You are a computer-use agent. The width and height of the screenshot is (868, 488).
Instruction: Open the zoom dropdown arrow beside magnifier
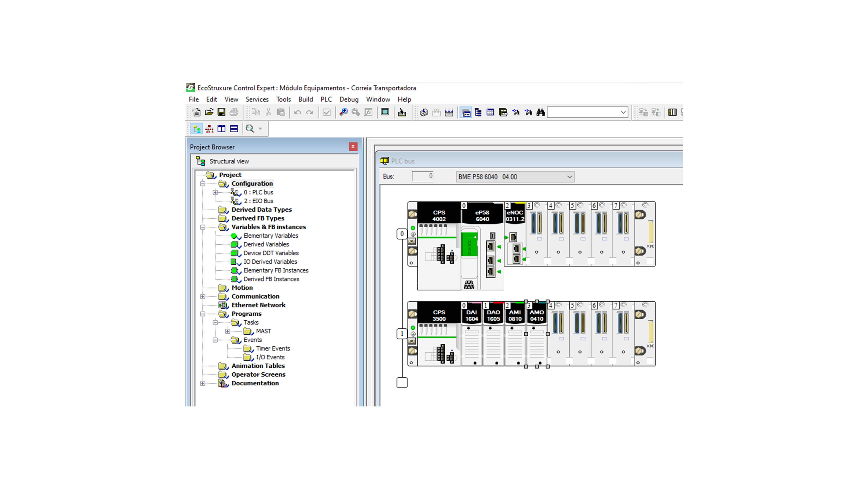260,129
